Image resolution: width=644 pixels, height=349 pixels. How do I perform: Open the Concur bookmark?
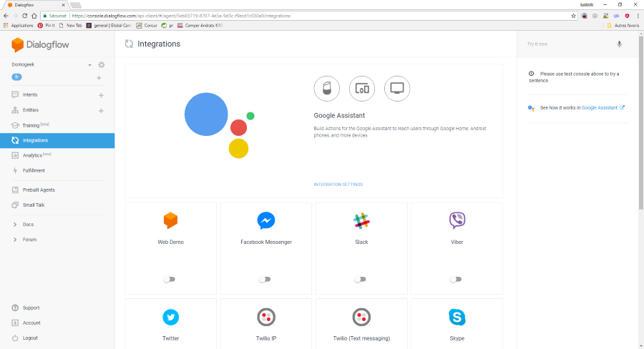pyautogui.click(x=147, y=26)
